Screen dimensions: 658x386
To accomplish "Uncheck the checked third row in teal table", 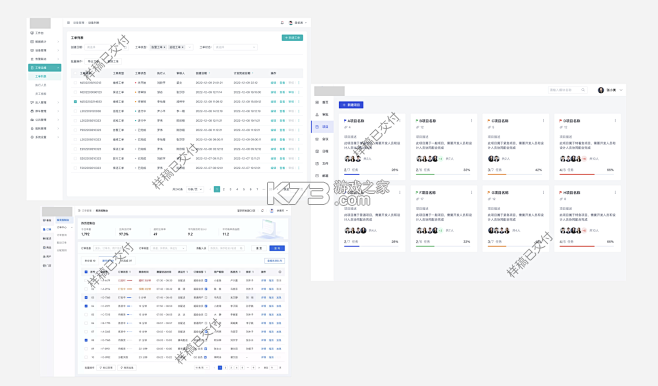I will [76, 102].
